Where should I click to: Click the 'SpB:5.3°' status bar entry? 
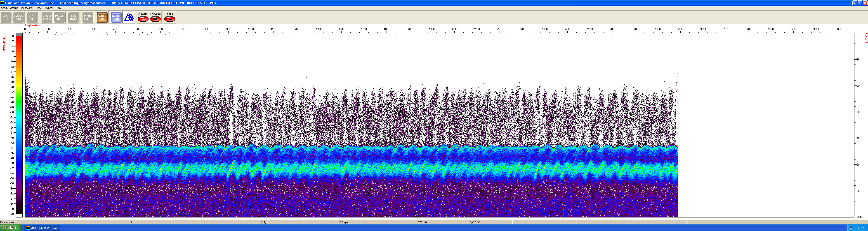[x=475, y=222]
